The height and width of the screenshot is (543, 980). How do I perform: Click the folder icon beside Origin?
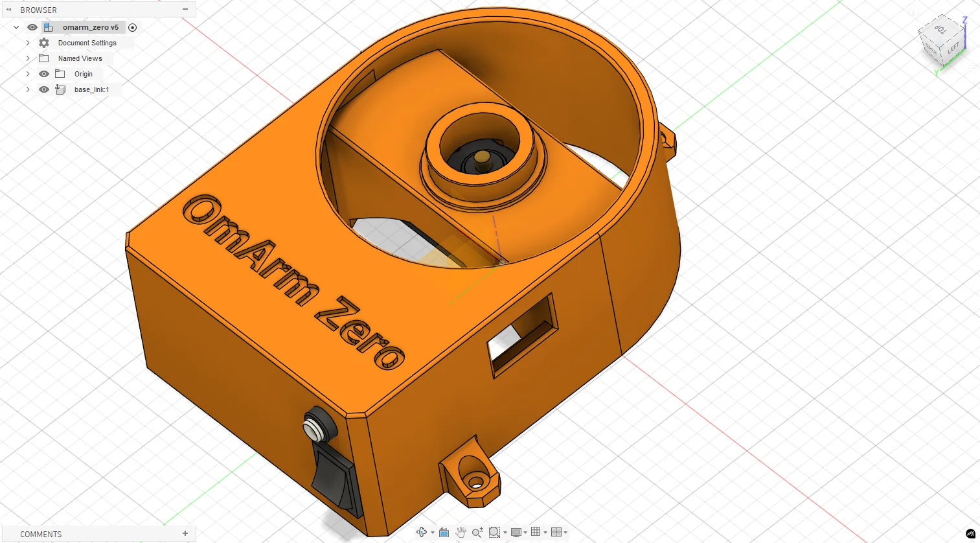60,74
